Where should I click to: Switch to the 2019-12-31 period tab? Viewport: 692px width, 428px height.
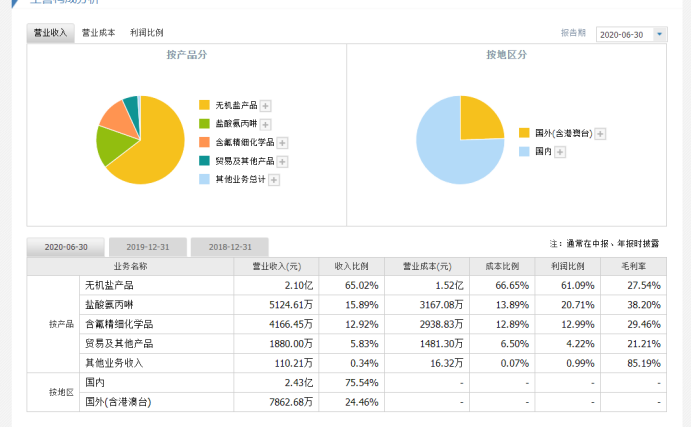pos(146,247)
